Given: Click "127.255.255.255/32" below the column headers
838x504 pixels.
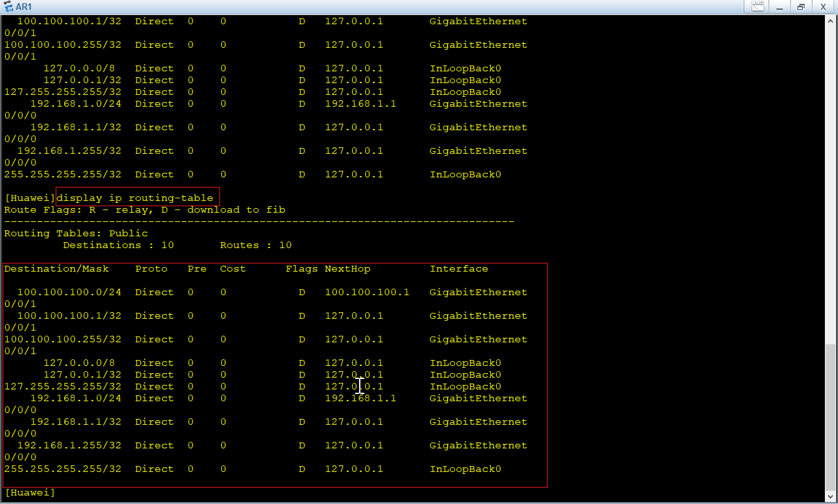Looking at the screenshot, I should coord(63,386).
